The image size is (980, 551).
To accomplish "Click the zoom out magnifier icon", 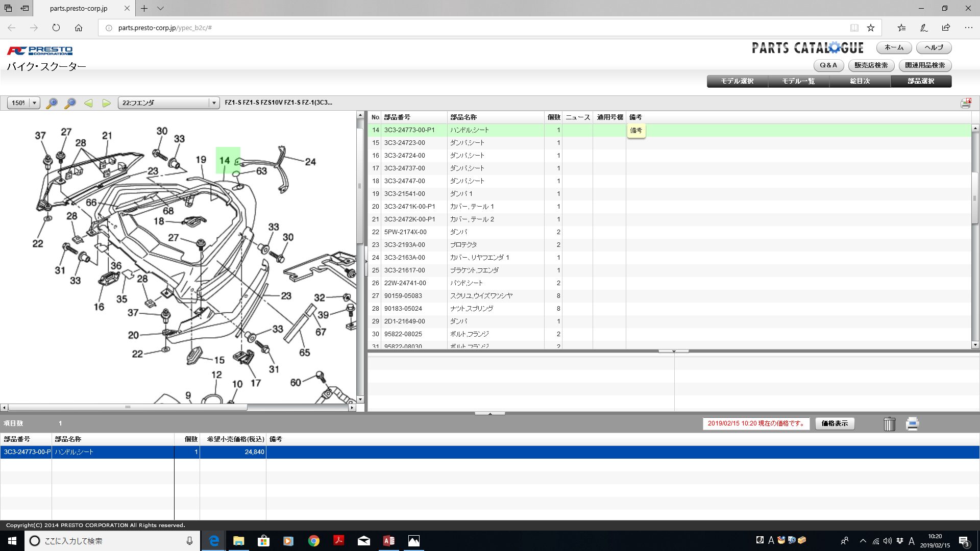I will pos(70,103).
